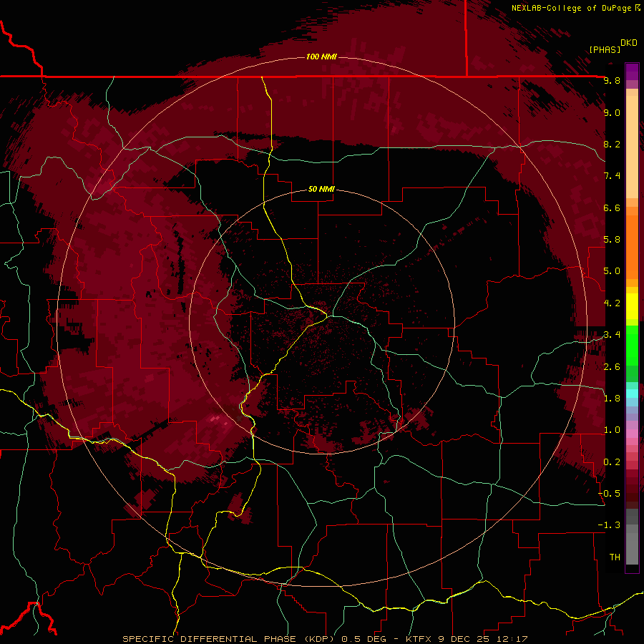Select the 9.8 legend value
The image size is (644, 644).
point(612,80)
